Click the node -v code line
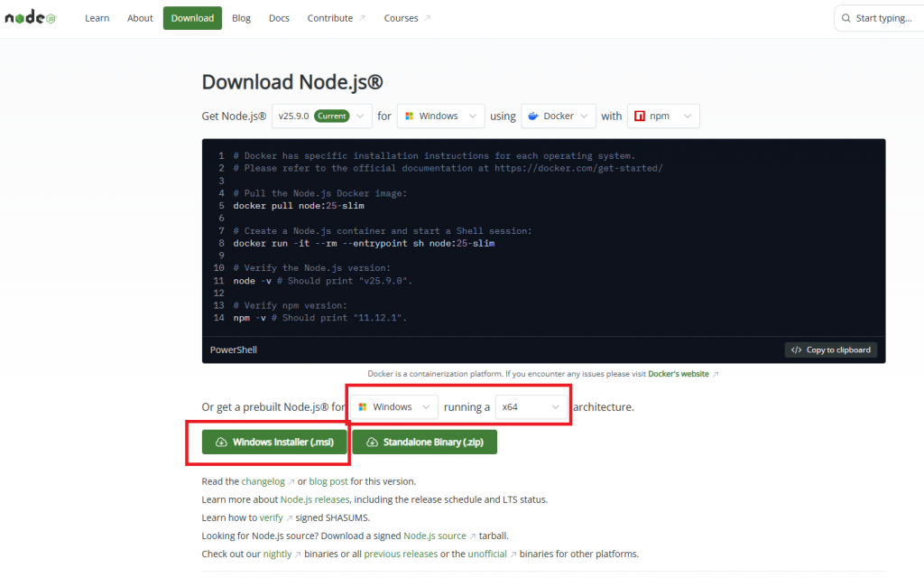 [322, 281]
